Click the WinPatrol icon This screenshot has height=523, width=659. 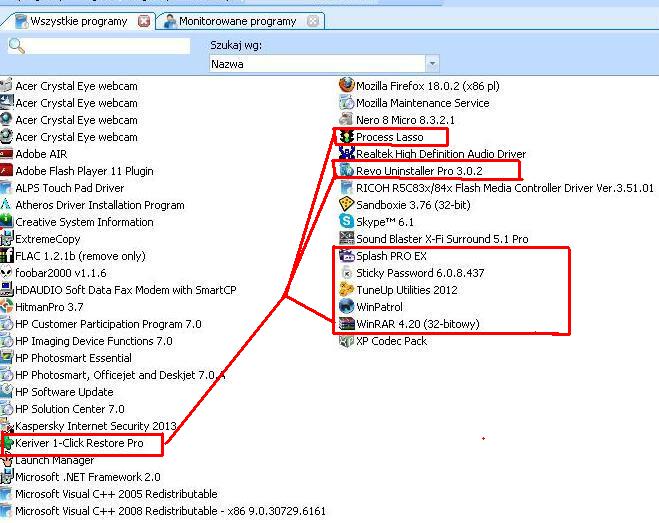[x=346, y=307]
